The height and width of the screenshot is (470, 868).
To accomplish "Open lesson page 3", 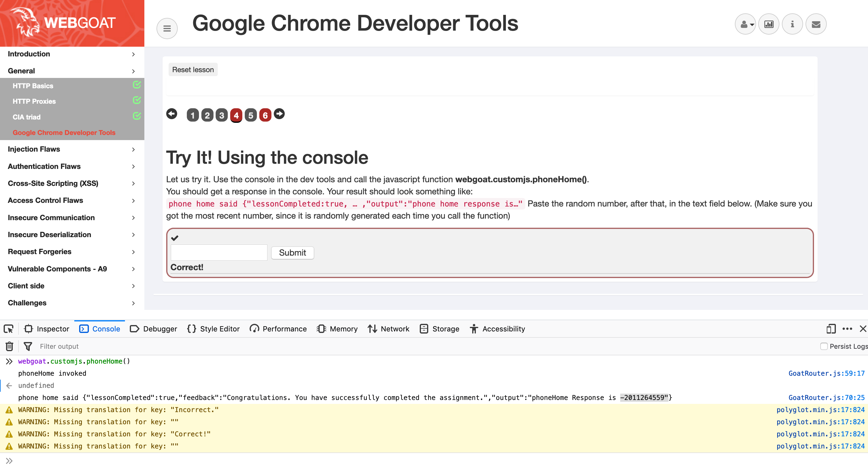I will click(222, 115).
